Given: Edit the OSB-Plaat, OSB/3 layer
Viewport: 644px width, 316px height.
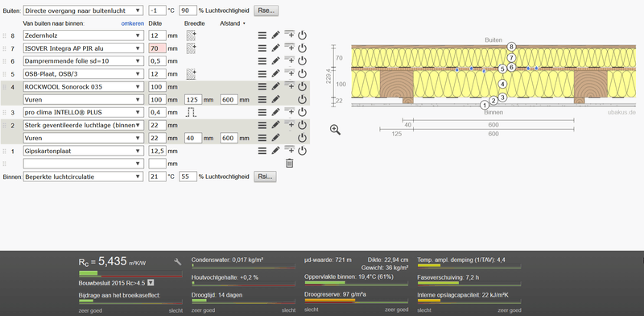Looking at the screenshot, I should 275,73.
